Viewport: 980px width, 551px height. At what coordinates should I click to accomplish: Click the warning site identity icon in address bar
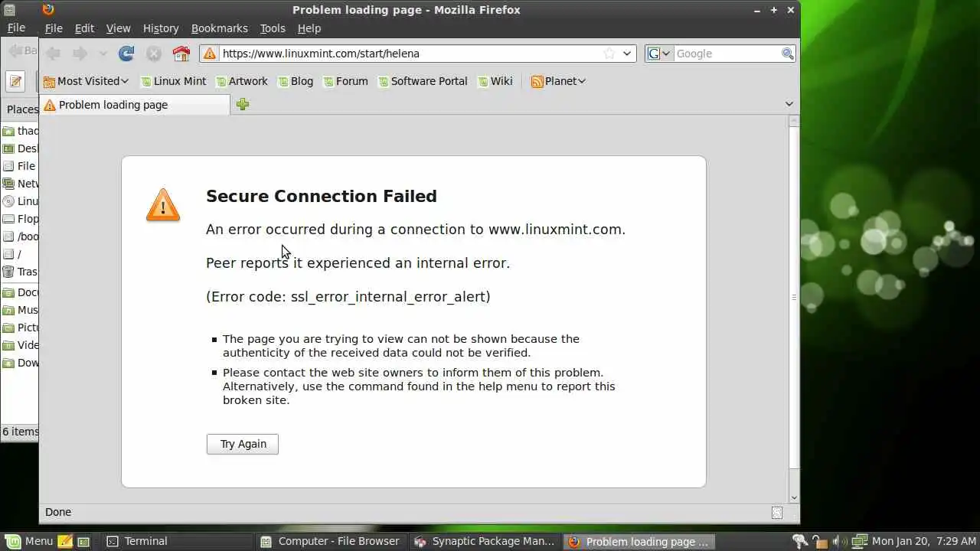coord(209,54)
